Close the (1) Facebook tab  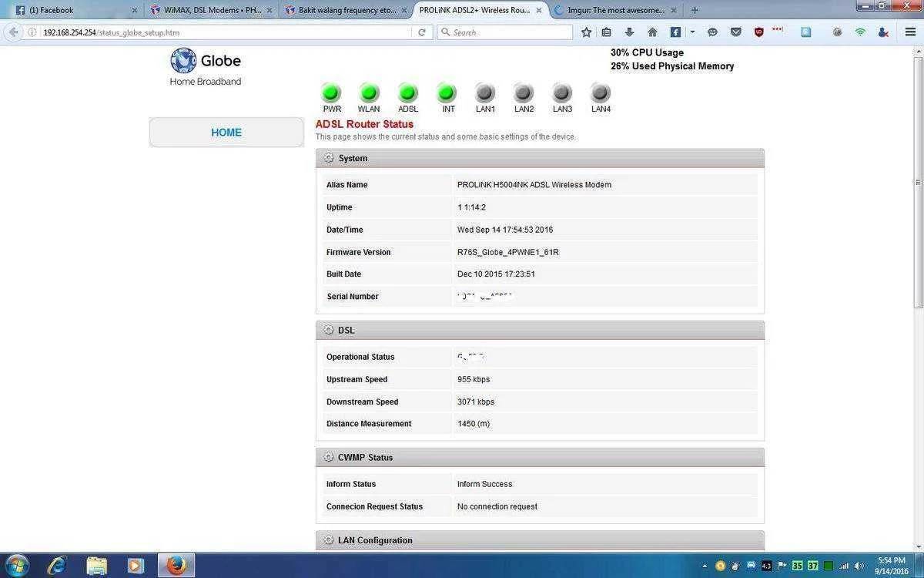pyautogui.click(x=135, y=10)
